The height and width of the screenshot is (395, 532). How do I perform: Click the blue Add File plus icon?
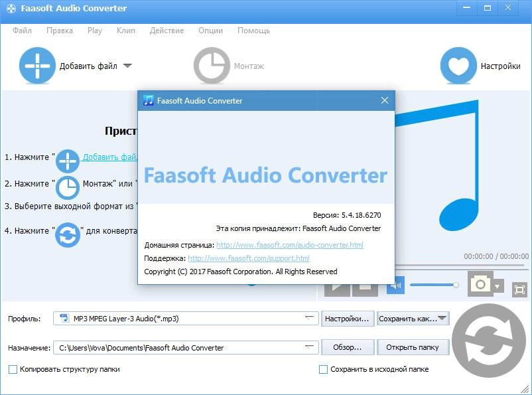coord(37,66)
